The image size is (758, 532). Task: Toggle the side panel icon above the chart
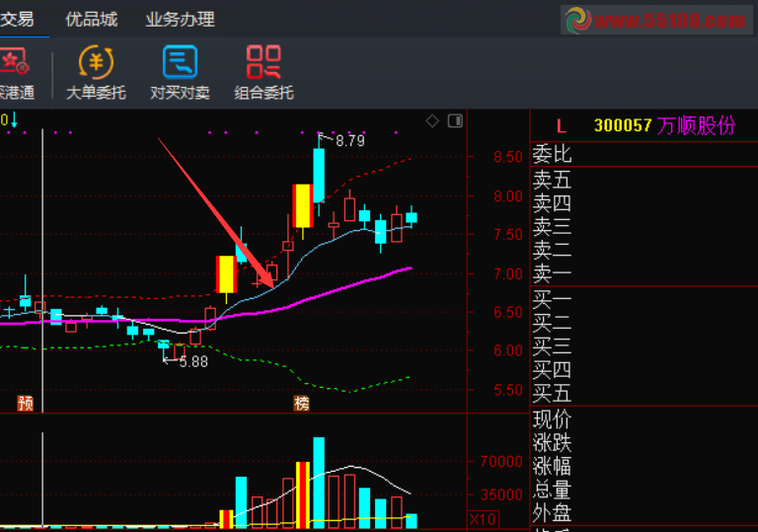tap(455, 121)
